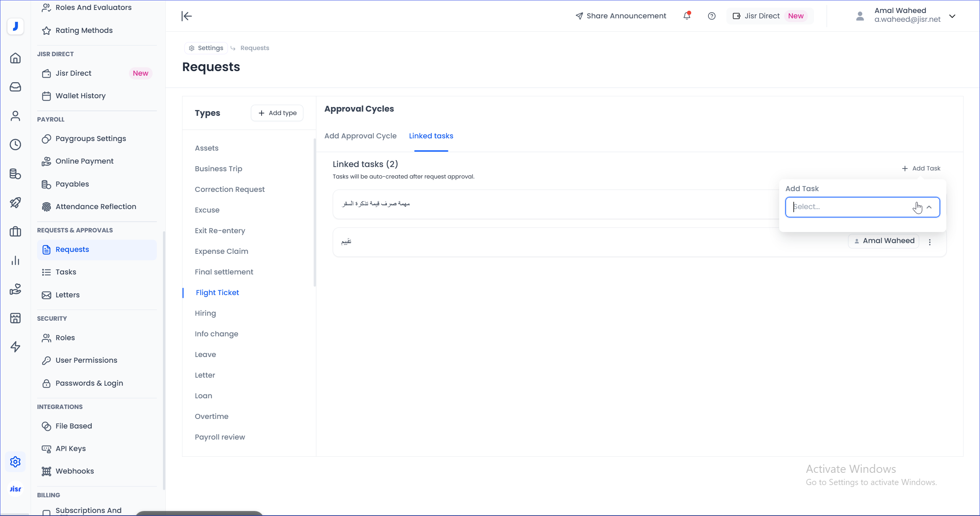980x516 pixels.
Task: Click the Add type button
Action: coord(277,113)
